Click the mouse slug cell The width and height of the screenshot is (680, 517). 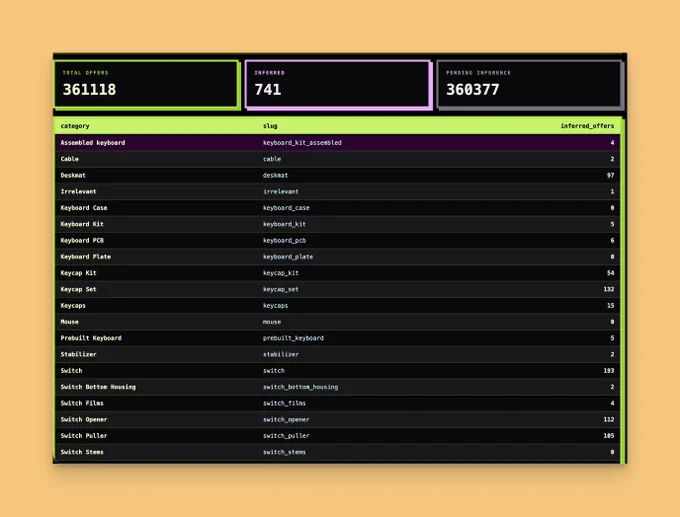[272, 322]
